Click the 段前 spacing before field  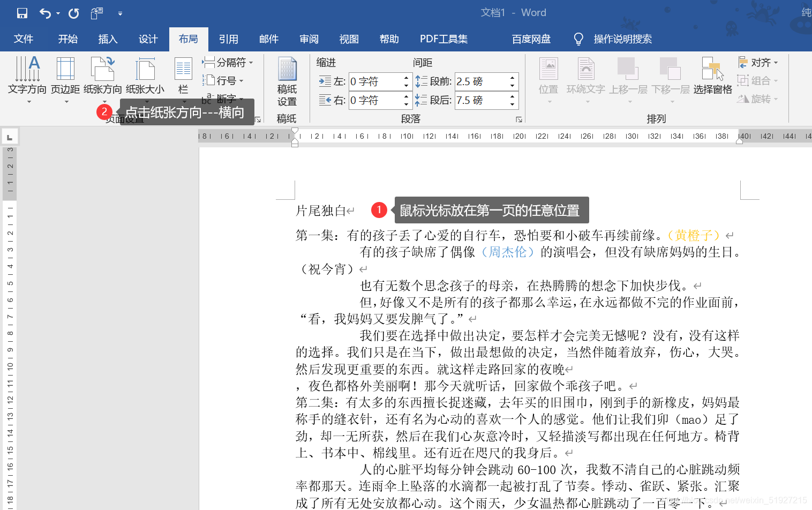[x=481, y=81]
